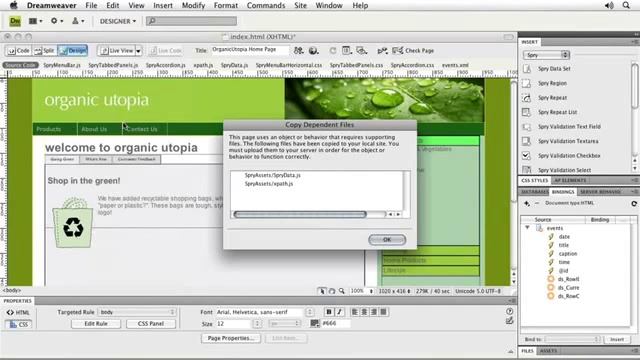640x360 pixels.
Task: Click the application bar search field
Action: [x=191, y=21]
